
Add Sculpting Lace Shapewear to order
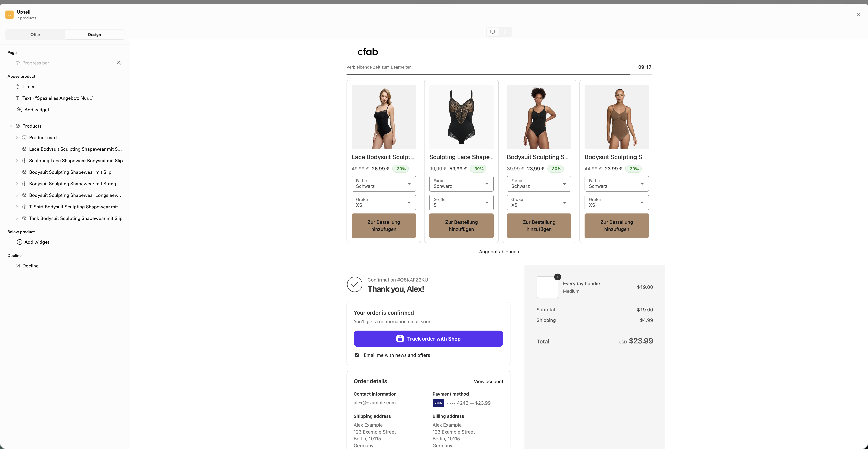point(461,226)
